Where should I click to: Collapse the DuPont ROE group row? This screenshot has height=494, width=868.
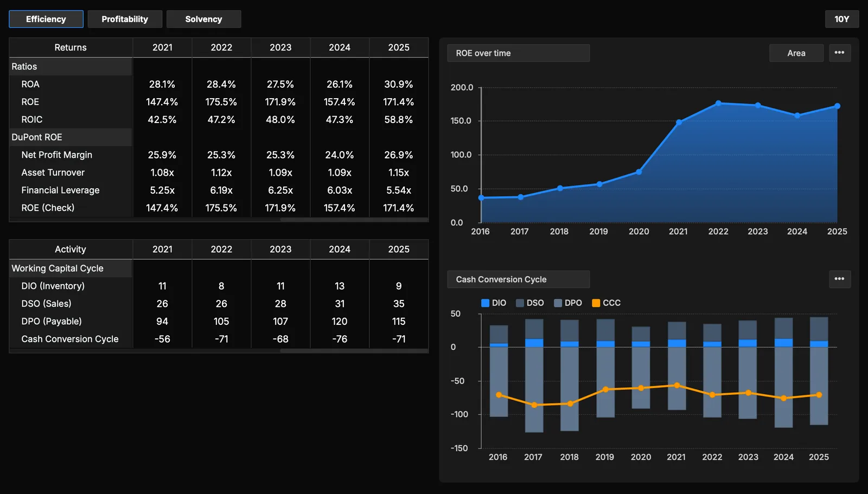coord(71,137)
